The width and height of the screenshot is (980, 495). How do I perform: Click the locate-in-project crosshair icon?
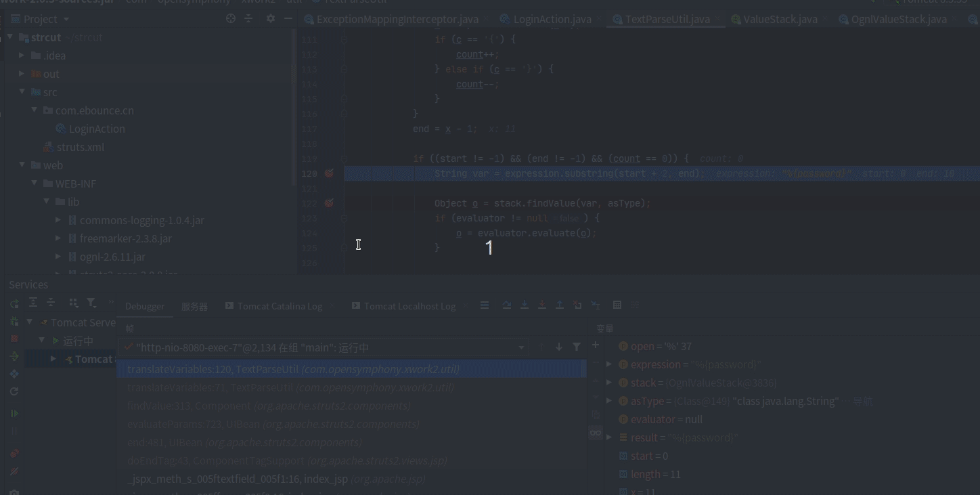point(231,19)
